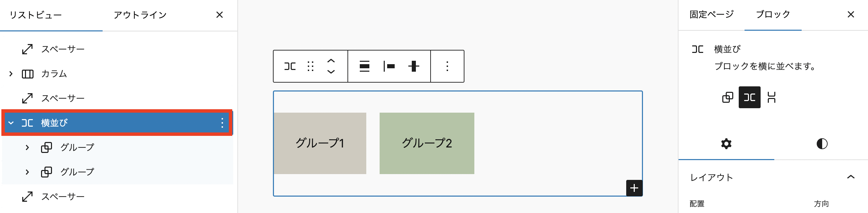Switch to the アウトライン tab
The image size is (868, 213).
[x=140, y=15]
